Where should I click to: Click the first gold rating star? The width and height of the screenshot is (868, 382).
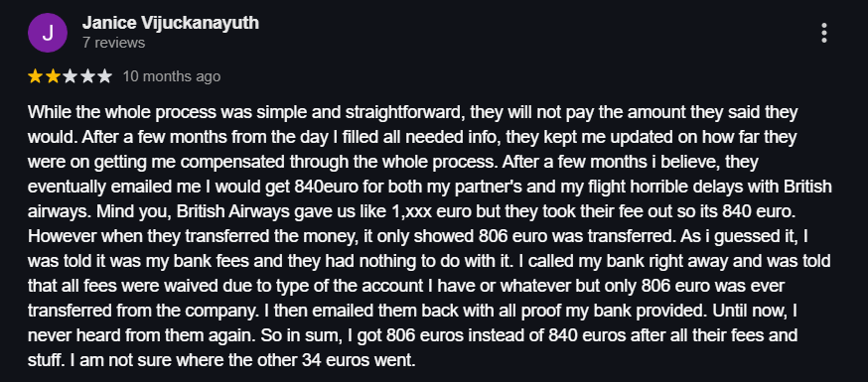point(35,76)
